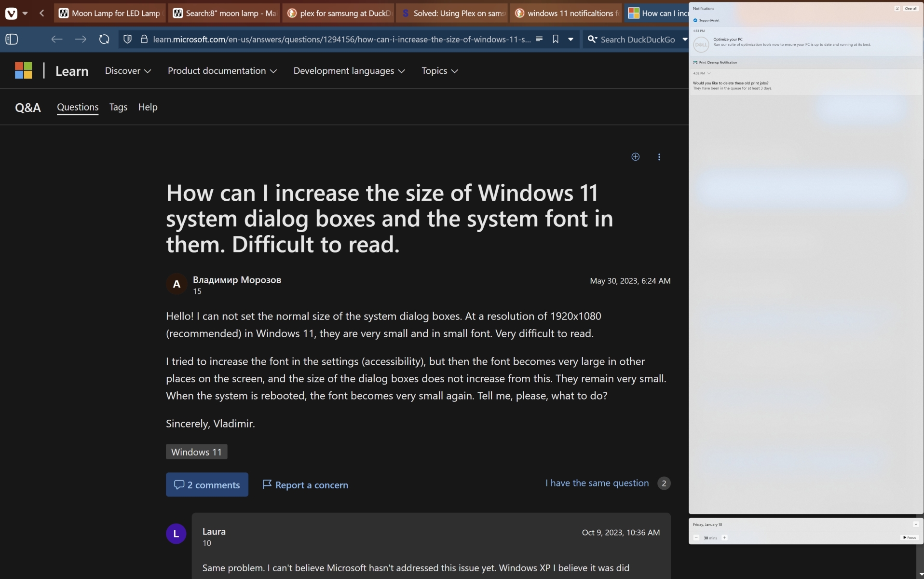Screen dimensions: 924x579
Task: Click the page scrollbar down arrow
Action: [921, 574]
